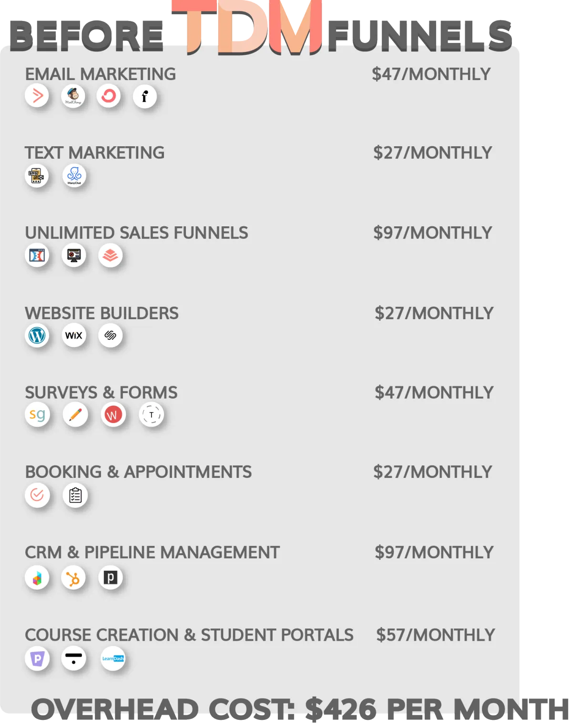Click the LearnDash logo icon
Image resolution: width=572 pixels, height=728 pixels.
coord(113,658)
